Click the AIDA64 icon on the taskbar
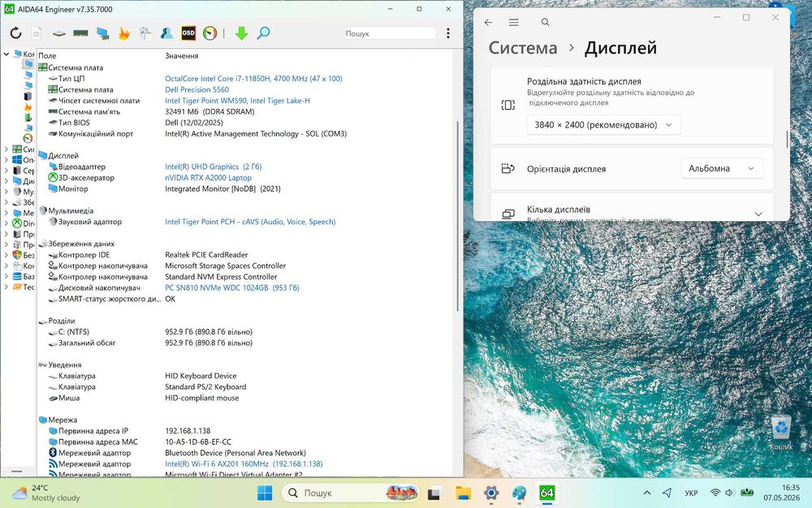This screenshot has height=508, width=812. 546,493
